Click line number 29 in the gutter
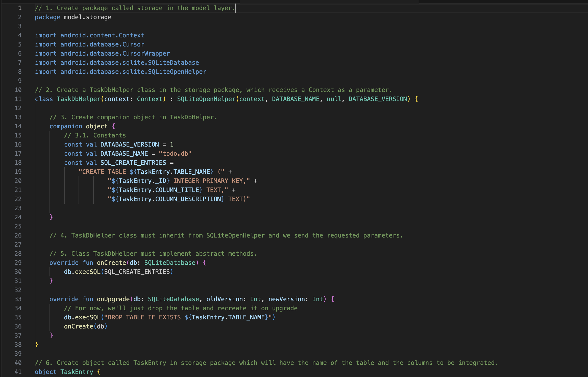Viewport: 588px width, 377px height. pos(18,263)
